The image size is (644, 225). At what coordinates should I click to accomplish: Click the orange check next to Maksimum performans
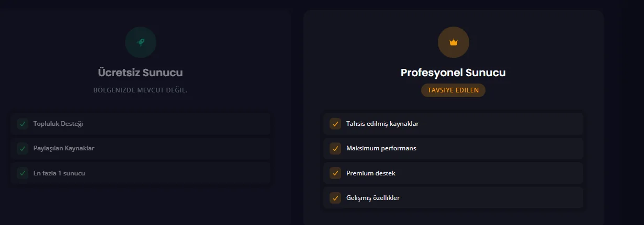tap(335, 148)
